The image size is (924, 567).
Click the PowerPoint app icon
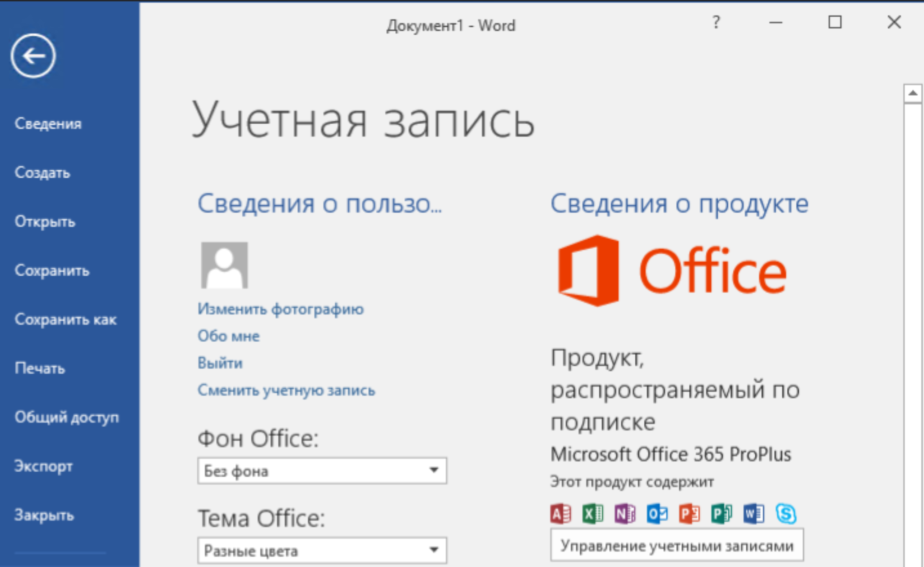(689, 514)
